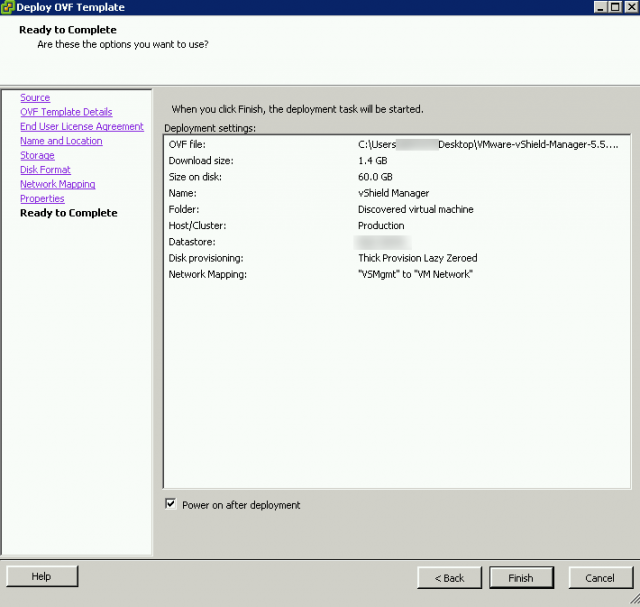Open Network Mapping step link
This screenshot has width=640, height=607.
coord(58,184)
